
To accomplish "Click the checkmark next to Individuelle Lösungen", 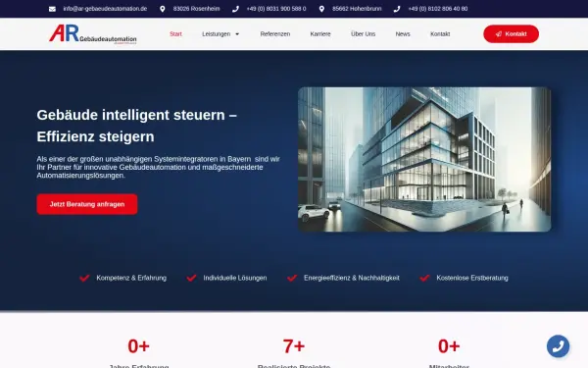I will (192, 278).
